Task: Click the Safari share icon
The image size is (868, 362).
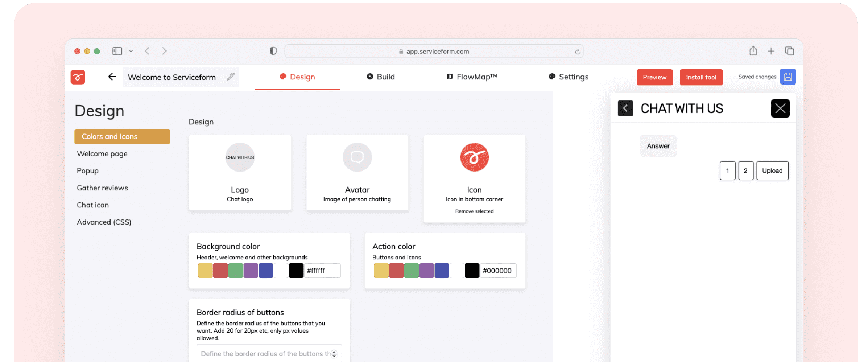Action: click(753, 51)
